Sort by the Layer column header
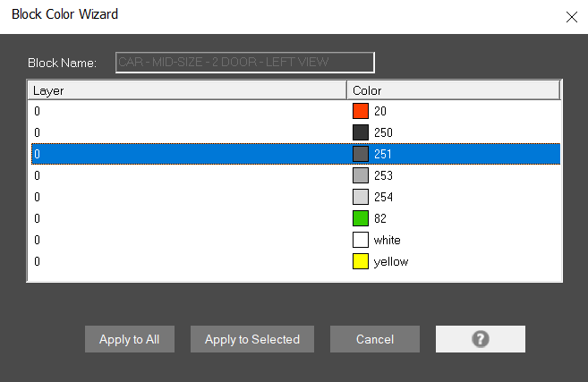The height and width of the screenshot is (382, 588). point(188,90)
